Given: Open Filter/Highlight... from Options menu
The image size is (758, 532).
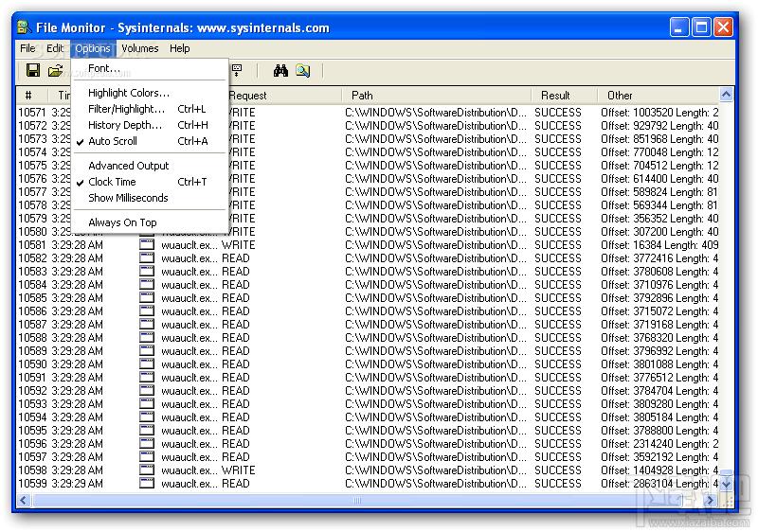Looking at the screenshot, I should [150, 109].
